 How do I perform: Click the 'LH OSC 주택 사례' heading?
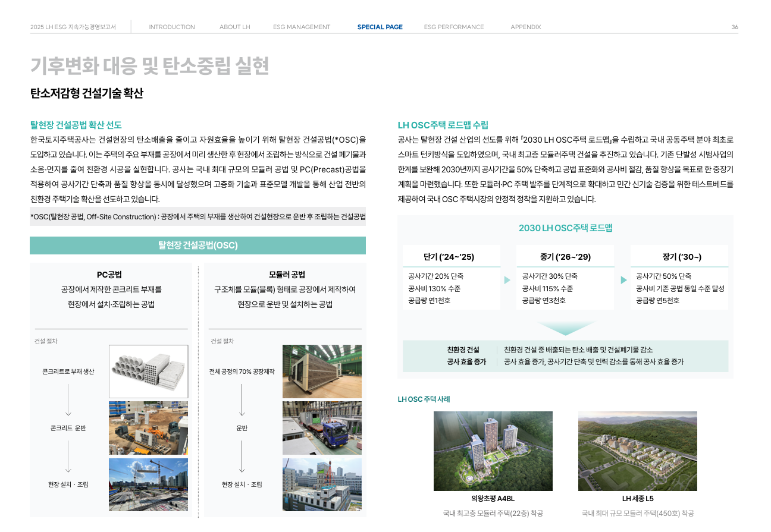coord(424,399)
